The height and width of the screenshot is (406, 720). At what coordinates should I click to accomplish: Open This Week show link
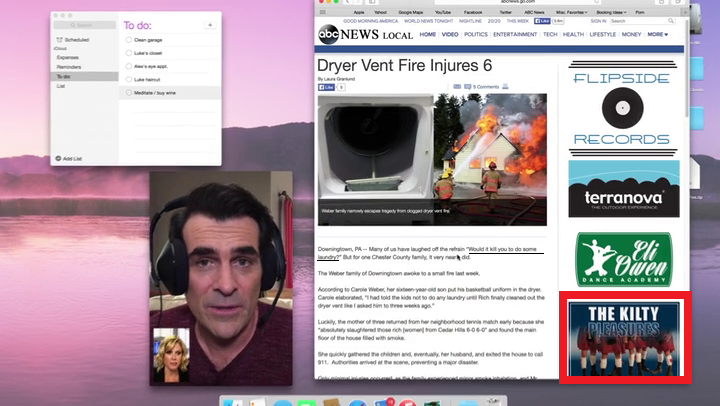click(518, 21)
